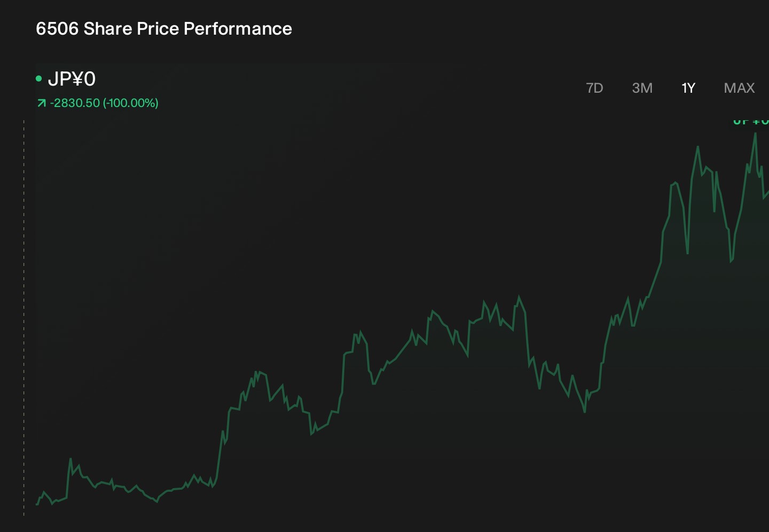
Task: Click the green status dot beside JP¥0
Action: 38,79
